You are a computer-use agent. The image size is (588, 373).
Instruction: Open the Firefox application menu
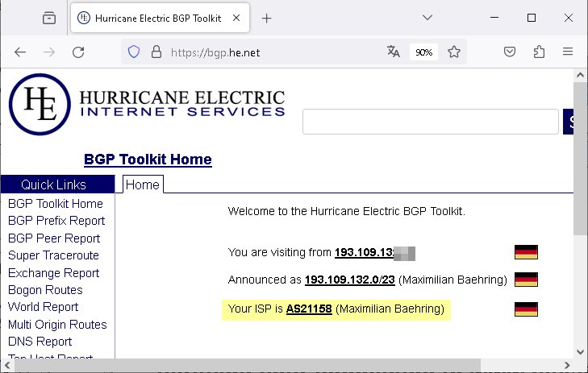(x=568, y=52)
